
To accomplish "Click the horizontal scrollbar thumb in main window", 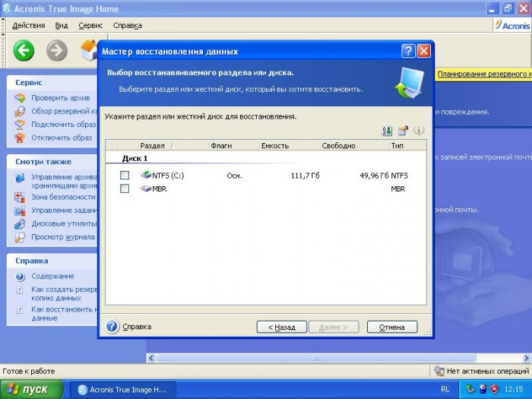I will pos(316,358).
